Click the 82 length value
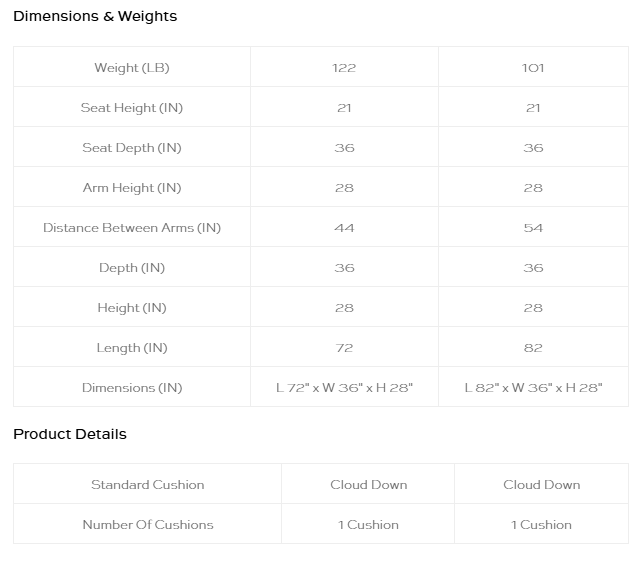 (533, 348)
